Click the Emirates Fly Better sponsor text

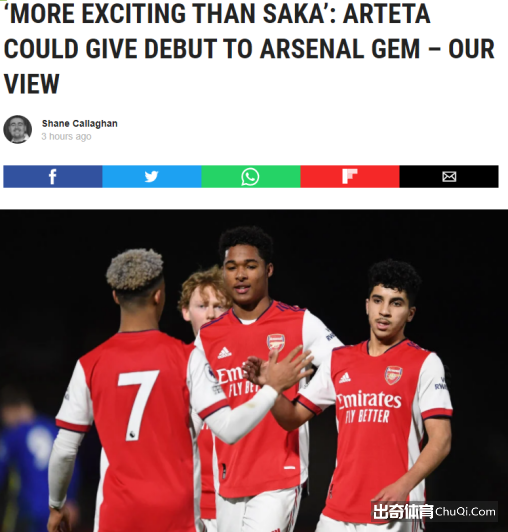pyautogui.click(x=369, y=407)
